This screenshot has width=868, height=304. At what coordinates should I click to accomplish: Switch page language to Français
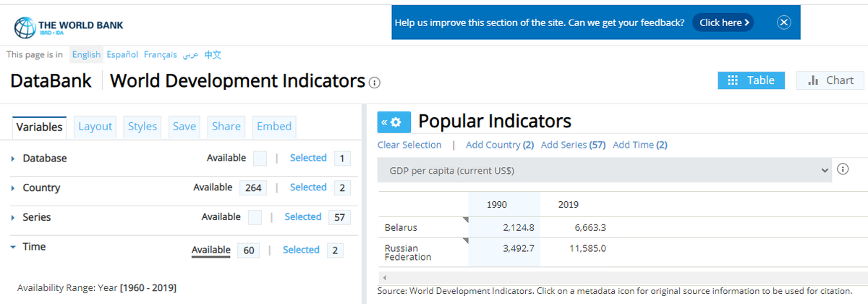pyautogui.click(x=160, y=55)
